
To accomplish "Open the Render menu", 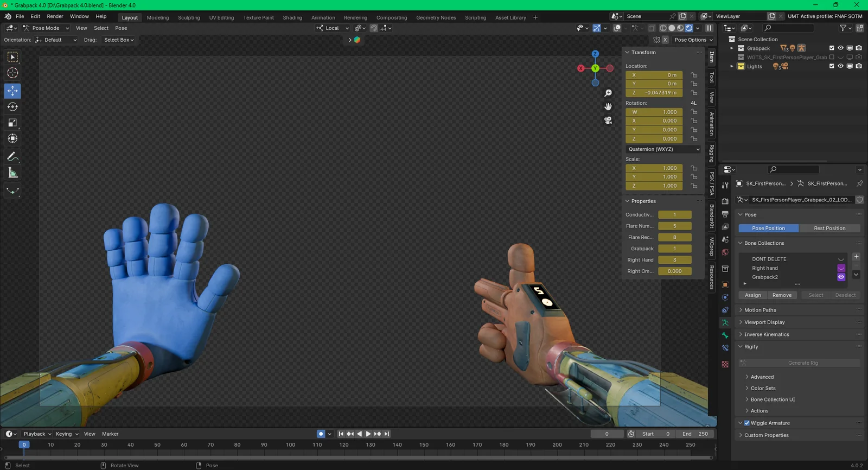I will click(55, 16).
